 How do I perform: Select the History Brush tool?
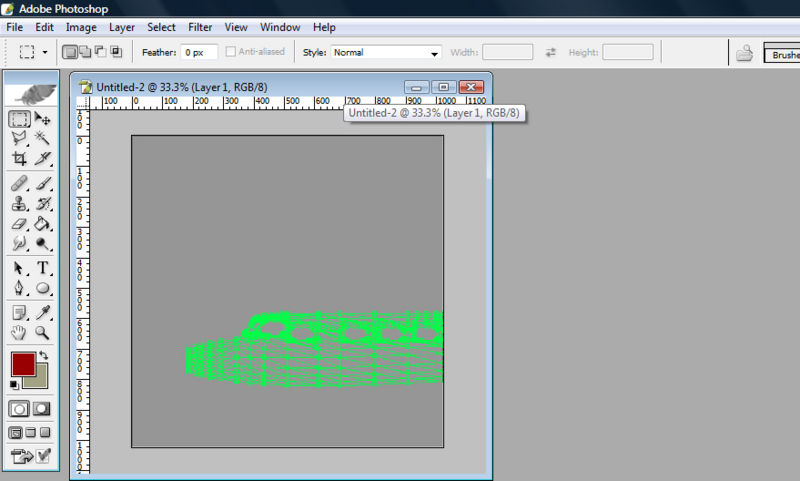click(43, 204)
